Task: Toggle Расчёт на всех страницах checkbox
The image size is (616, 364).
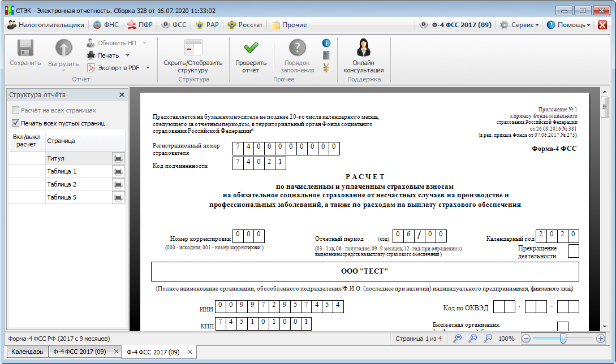Action: tap(16, 110)
